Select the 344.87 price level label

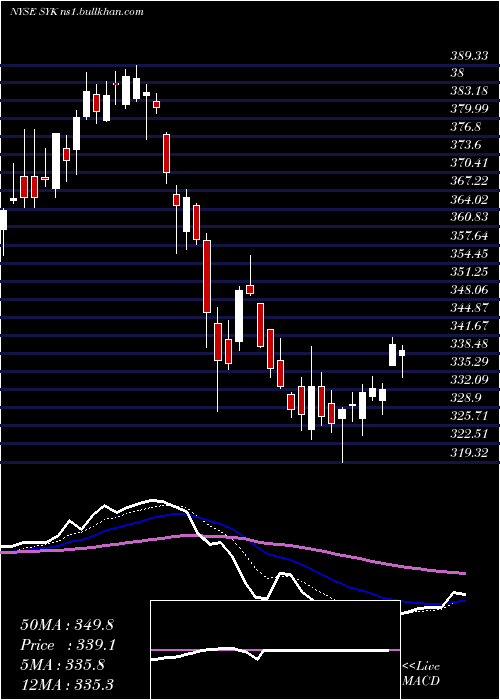[x=469, y=307]
